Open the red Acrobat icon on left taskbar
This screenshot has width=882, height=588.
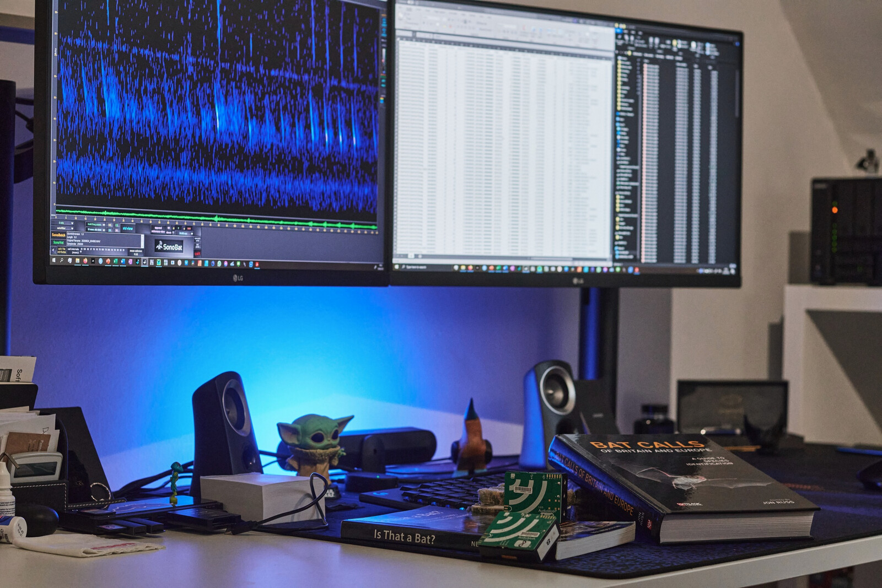pyautogui.click(x=257, y=265)
